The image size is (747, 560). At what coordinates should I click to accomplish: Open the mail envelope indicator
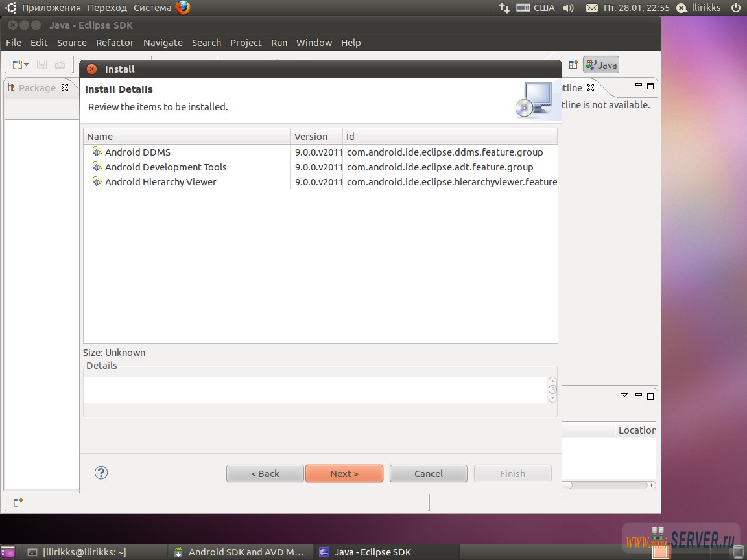(x=591, y=8)
